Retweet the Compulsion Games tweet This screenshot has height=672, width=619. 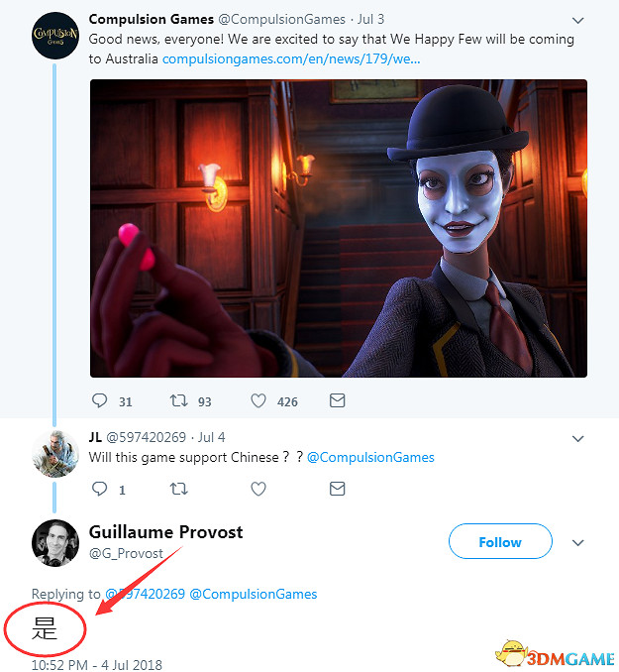coord(178,401)
